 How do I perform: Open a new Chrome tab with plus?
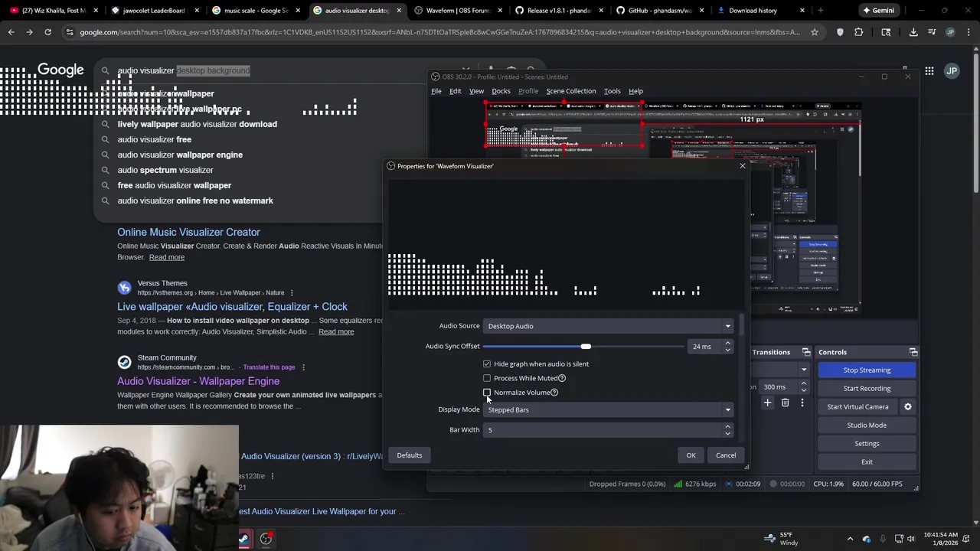[x=820, y=11]
